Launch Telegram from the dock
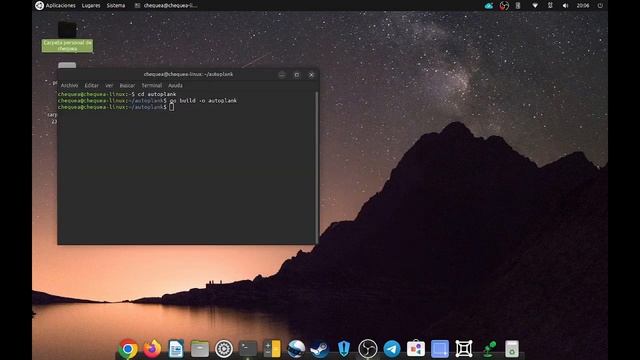 pos(392,349)
